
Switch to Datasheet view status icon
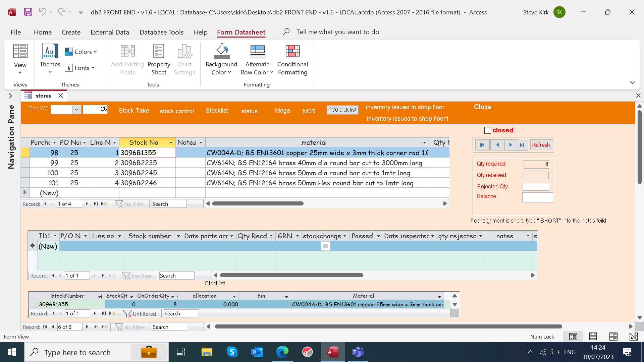tap(593, 337)
